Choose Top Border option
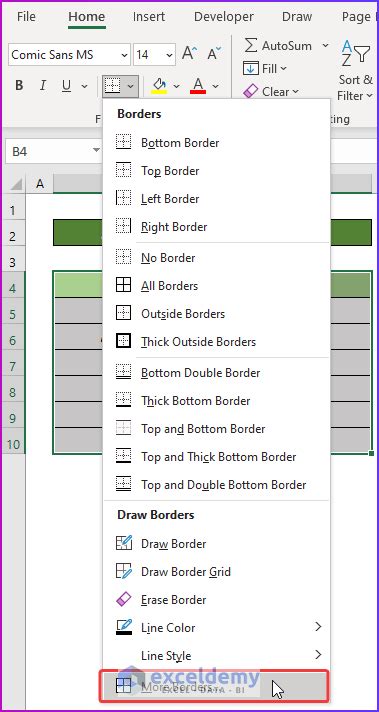Screen dimensions: 379x712 pos(216,171)
